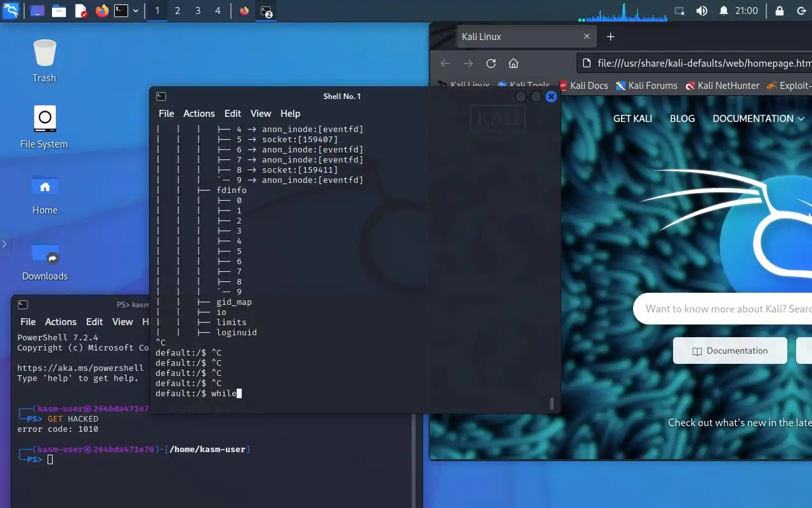Click the lock screen padlock icon

(780, 11)
